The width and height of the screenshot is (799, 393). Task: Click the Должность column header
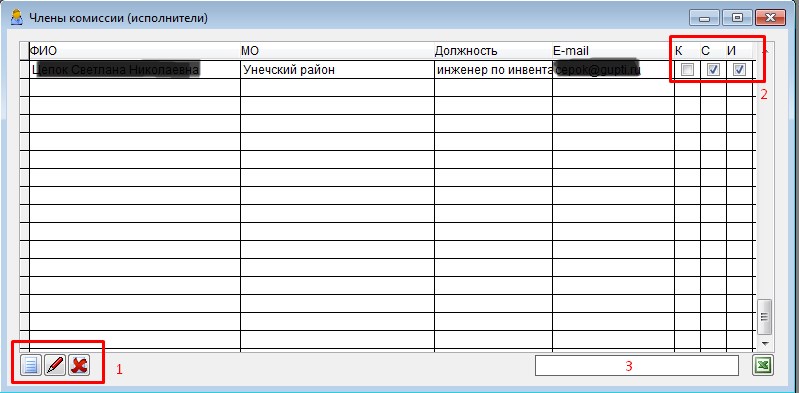(493, 51)
